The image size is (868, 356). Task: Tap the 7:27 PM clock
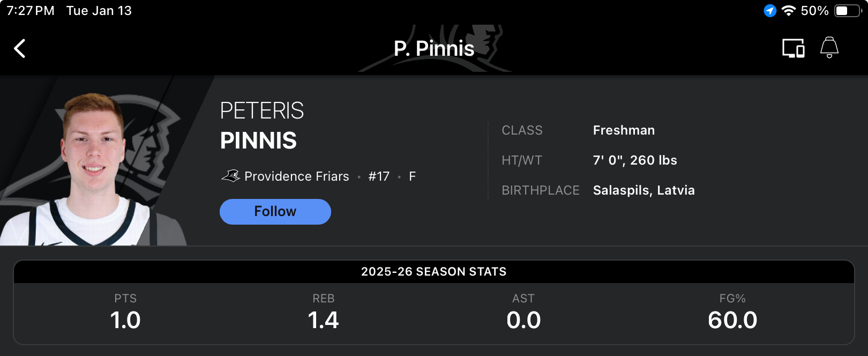coord(31,11)
